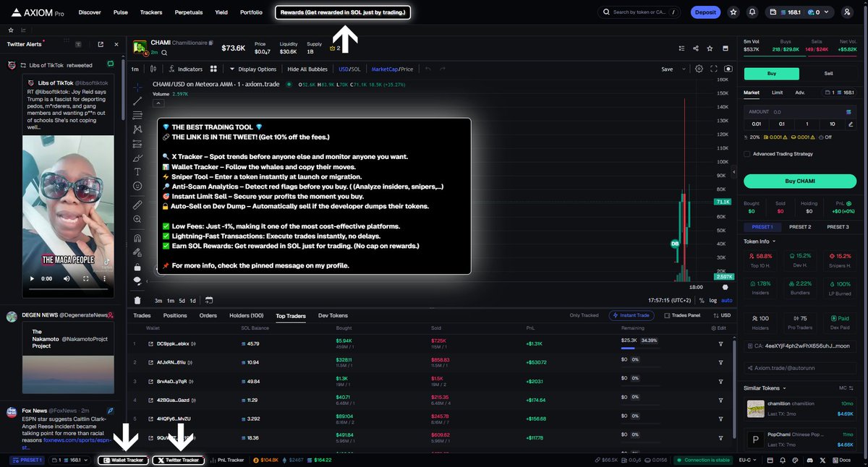The height and width of the screenshot is (467, 868).
Task: Toggle the Instant Trade switch
Action: (x=630, y=315)
